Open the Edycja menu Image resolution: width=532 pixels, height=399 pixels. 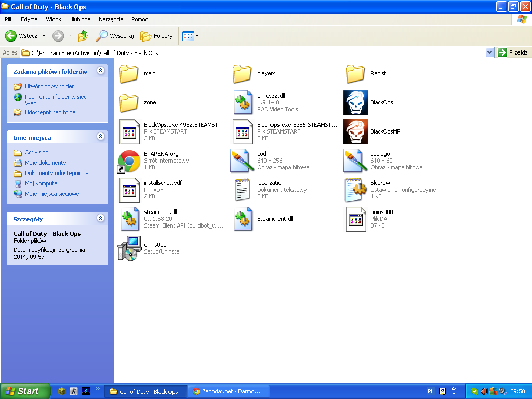pyautogui.click(x=29, y=19)
